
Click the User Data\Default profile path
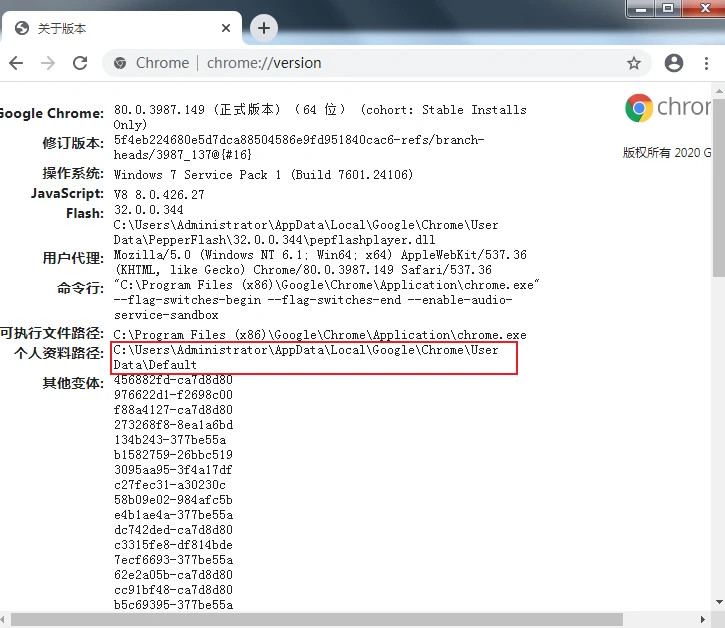click(306, 357)
